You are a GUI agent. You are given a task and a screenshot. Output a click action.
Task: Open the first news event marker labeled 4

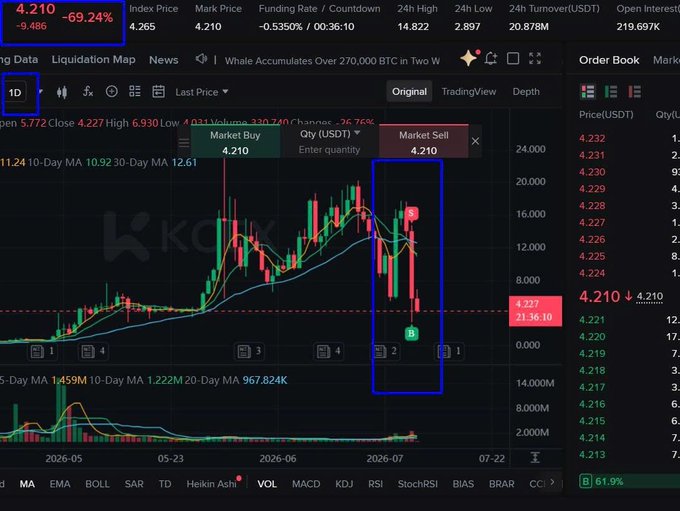coord(93,351)
